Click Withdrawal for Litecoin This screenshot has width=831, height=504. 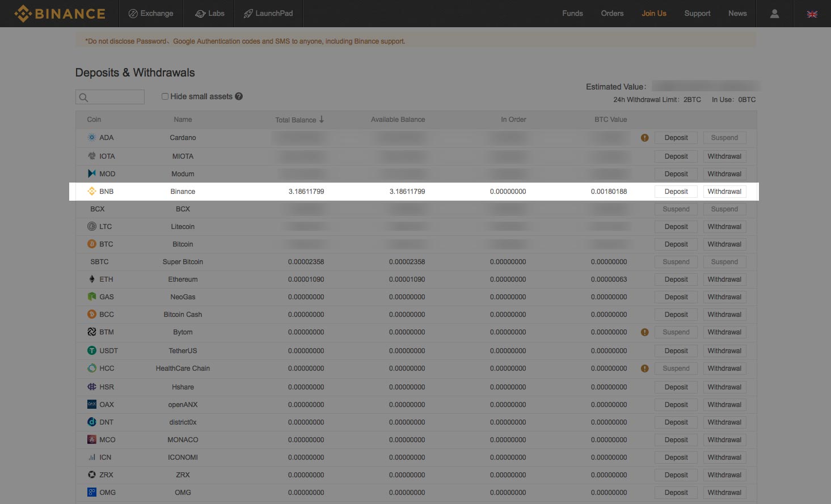(724, 227)
